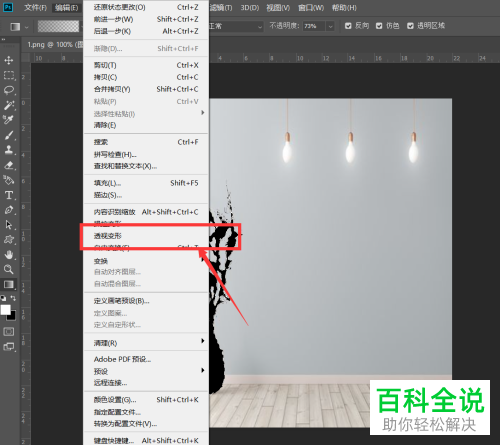Change screen mode icon
This screenshot has width=500, height=445.
click(9, 347)
